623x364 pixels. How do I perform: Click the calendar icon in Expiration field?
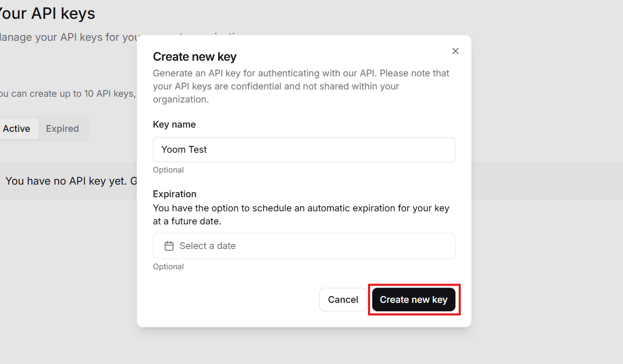point(169,246)
